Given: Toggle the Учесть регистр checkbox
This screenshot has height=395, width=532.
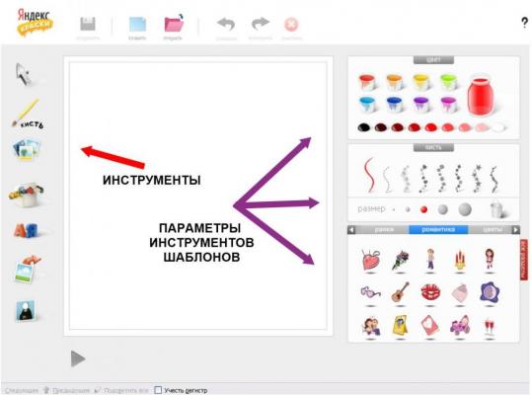Looking at the screenshot, I should (x=158, y=390).
